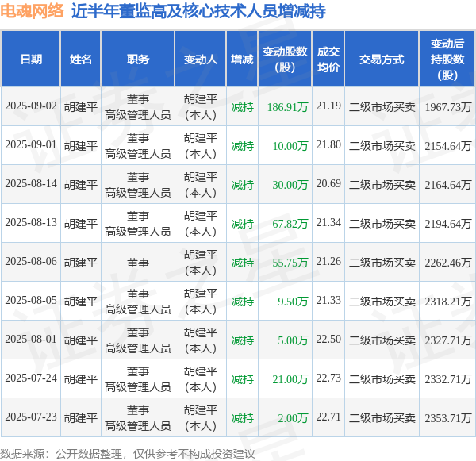This screenshot has height=461, width=476.
Task: Click the 交易方式 column header
Action: (382, 60)
